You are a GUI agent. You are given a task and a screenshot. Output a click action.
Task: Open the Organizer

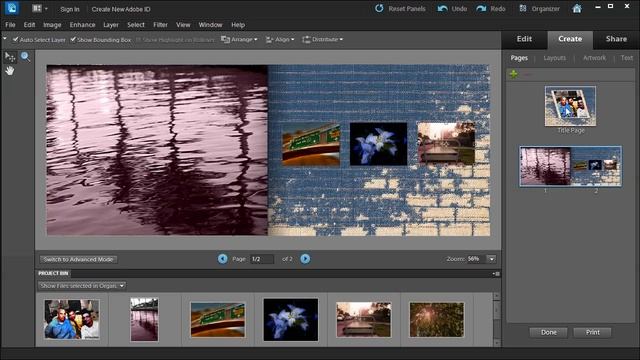(x=539, y=9)
